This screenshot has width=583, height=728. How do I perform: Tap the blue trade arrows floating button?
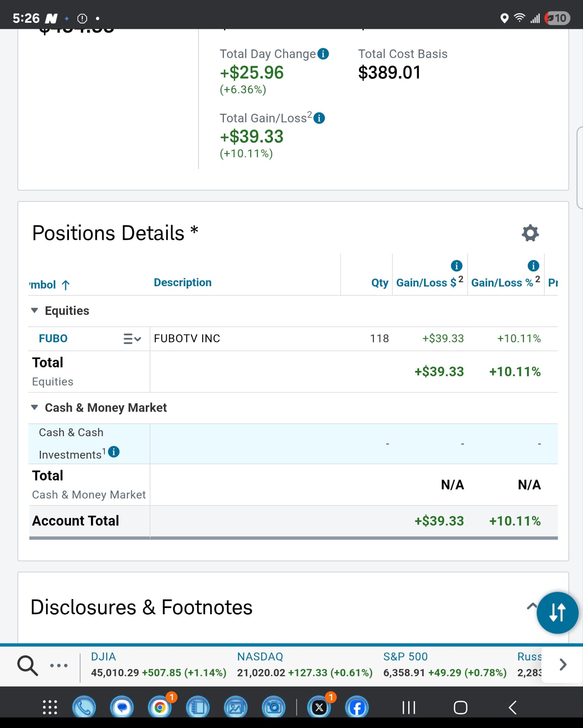click(x=557, y=612)
